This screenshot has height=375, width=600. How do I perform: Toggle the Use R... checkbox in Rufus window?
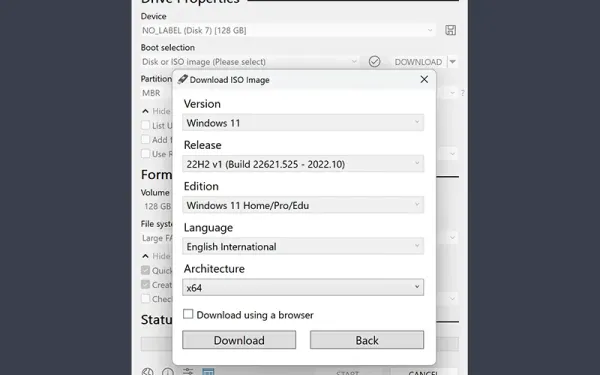pyautogui.click(x=145, y=154)
